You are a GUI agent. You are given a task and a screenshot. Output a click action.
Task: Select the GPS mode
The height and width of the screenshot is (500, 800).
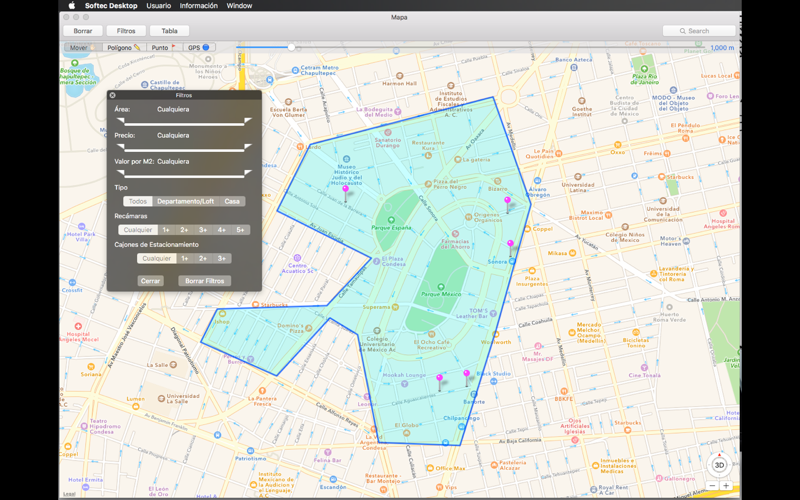click(x=199, y=47)
